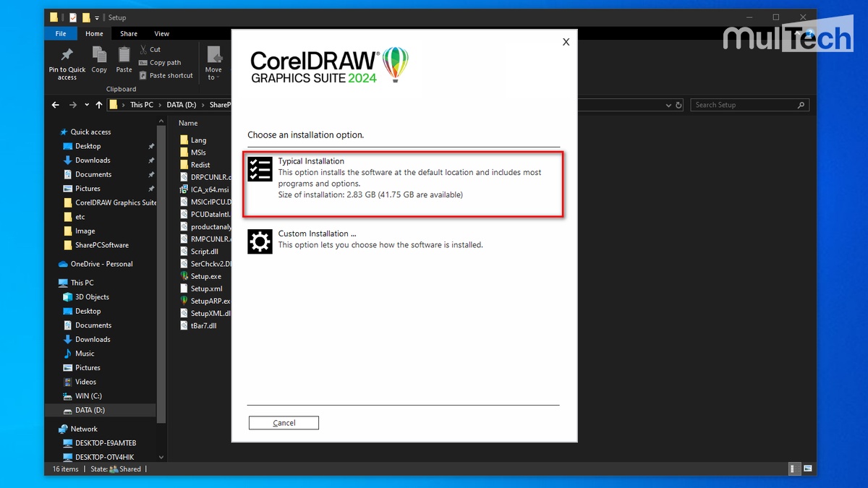This screenshot has width=868, height=488.
Task: Open the recent locations dropdown arrow
Action: coord(87,105)
